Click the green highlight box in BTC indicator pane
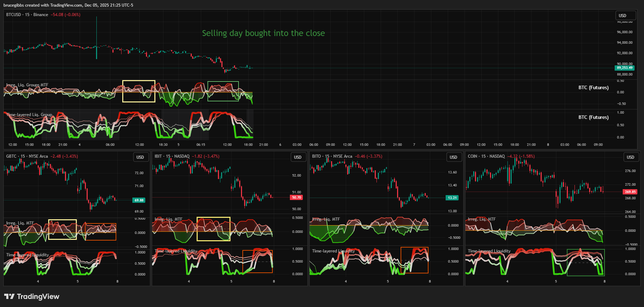This screenshot has width=644, height=307. point(223,82)
